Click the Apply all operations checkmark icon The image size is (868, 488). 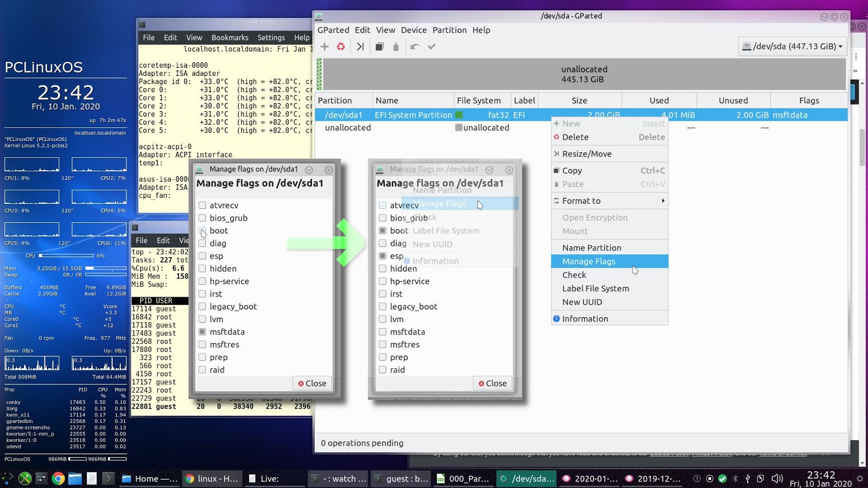[432, 47]
